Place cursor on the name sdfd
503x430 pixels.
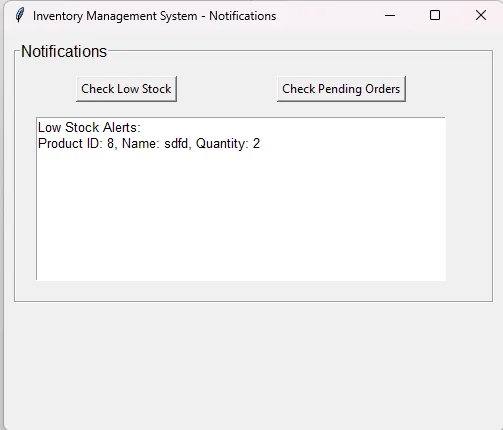pos(178,144)
